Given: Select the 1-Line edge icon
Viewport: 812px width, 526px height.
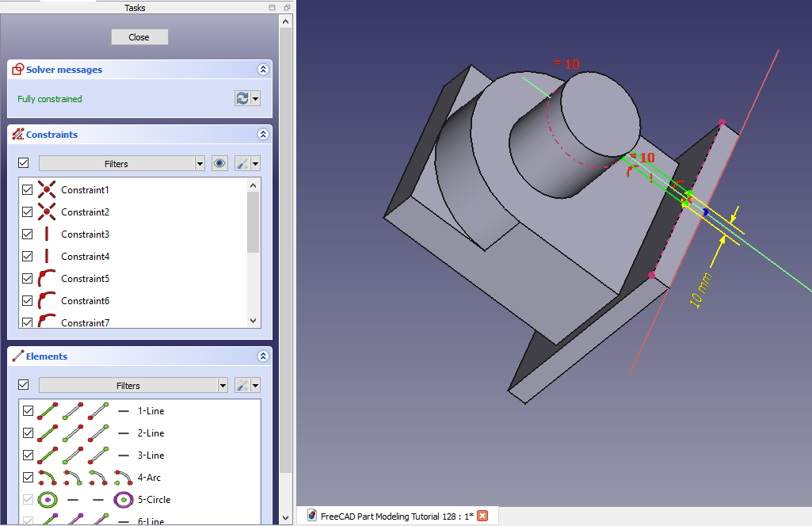Looking at the screenshot, I should [47, 411].
